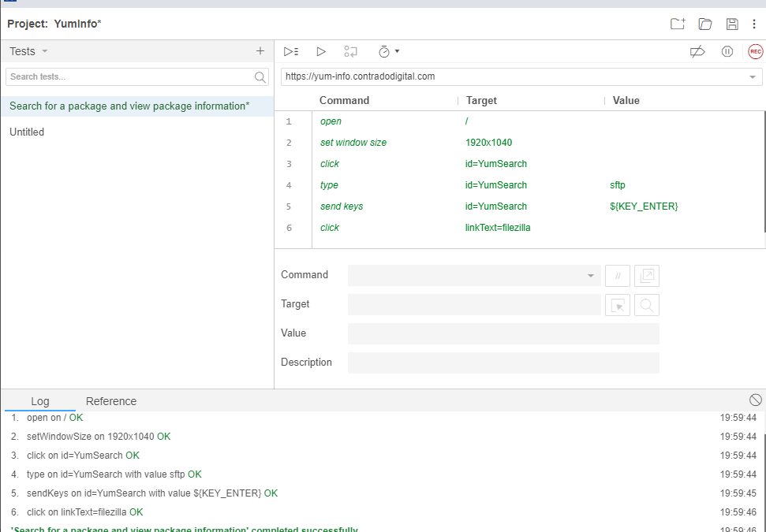Run current test play icon
This screenshot has height=532, width=766.
321,51
